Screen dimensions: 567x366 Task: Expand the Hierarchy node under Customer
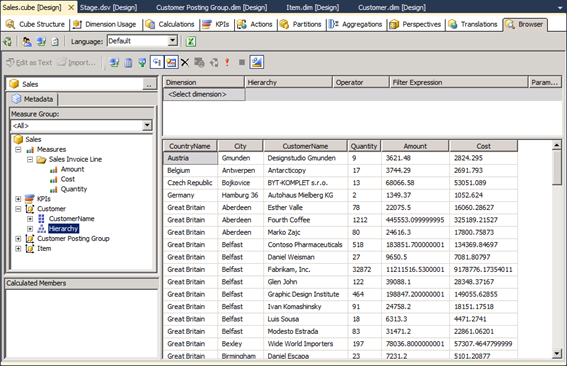pyautogui.click(x=30, y=229)
